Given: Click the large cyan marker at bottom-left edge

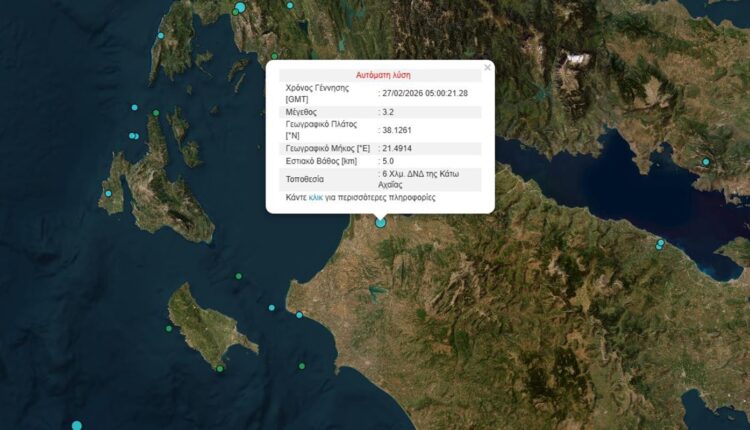Looking at the screenshot, I should (x=76, y=426).
